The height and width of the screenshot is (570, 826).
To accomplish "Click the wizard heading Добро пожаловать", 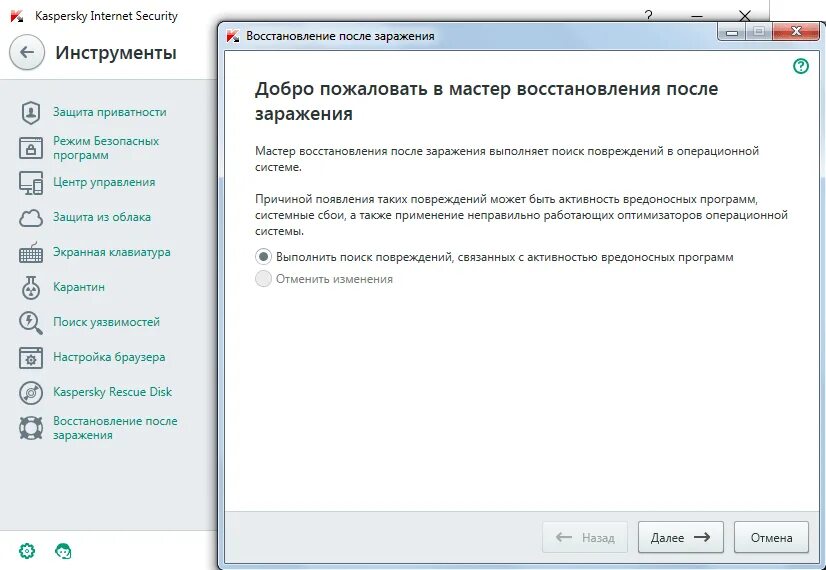I will coord(486,101).
